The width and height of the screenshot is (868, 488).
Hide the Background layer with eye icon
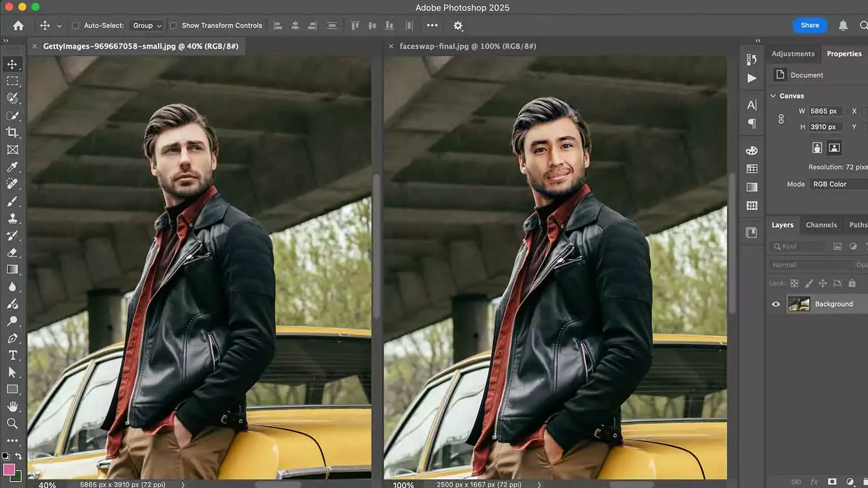pyautogui.click(x=776, y=304)
